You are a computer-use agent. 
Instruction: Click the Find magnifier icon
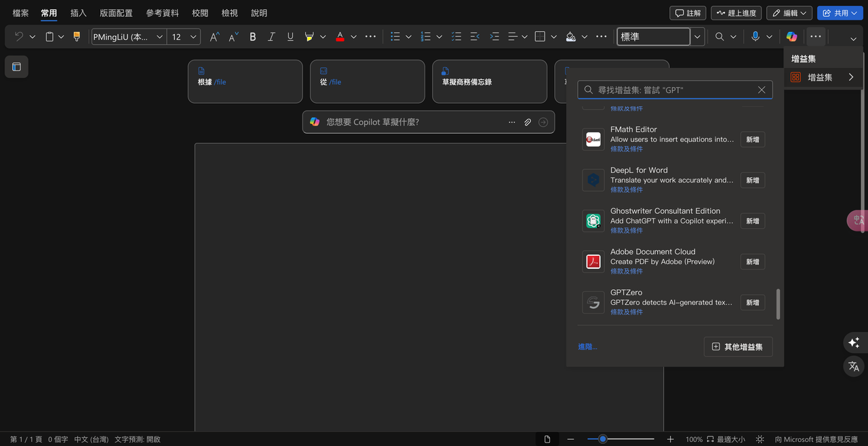719,37
